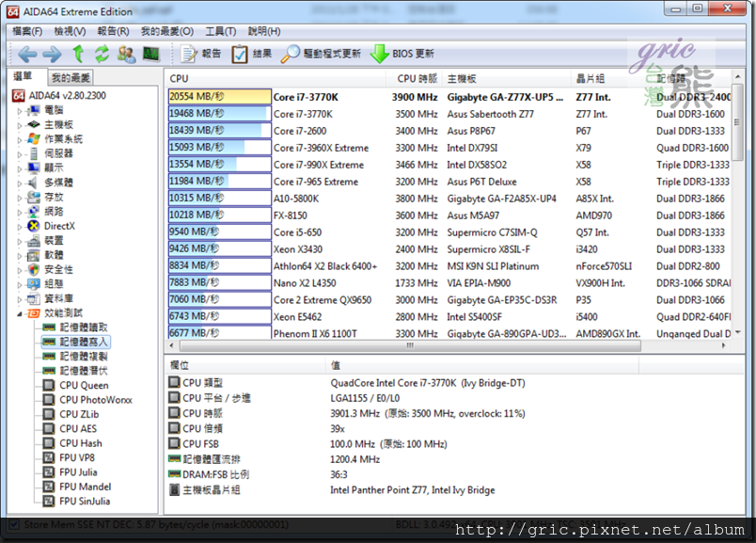
Task: Sort by the CPU column header
Action: [x=276, y=78]
